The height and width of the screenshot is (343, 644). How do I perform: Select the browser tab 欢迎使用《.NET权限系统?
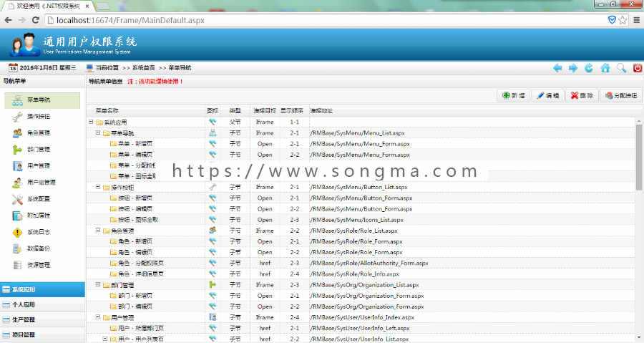(47, 6)
